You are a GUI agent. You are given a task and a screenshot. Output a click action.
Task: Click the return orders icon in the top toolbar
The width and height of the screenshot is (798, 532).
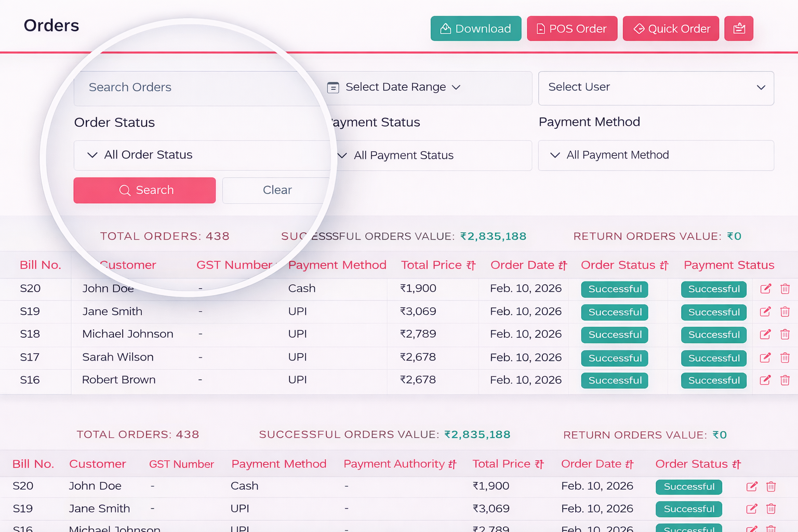point(739,29)
